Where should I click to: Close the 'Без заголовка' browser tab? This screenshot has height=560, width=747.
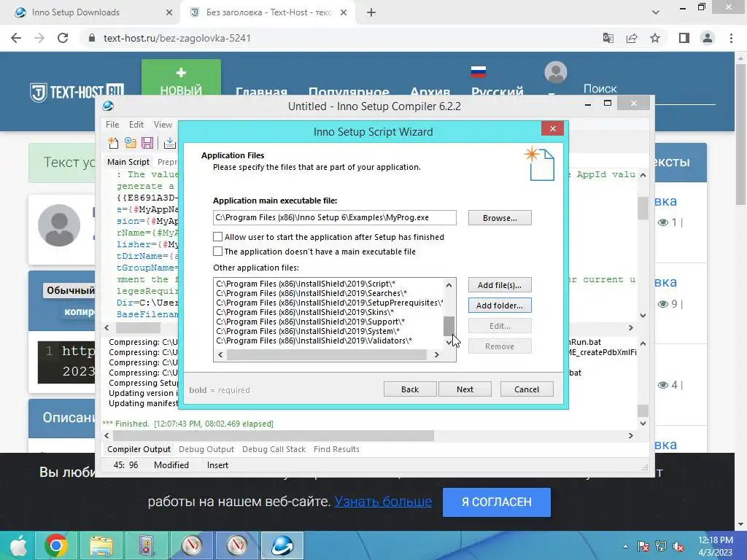[344, 12]
